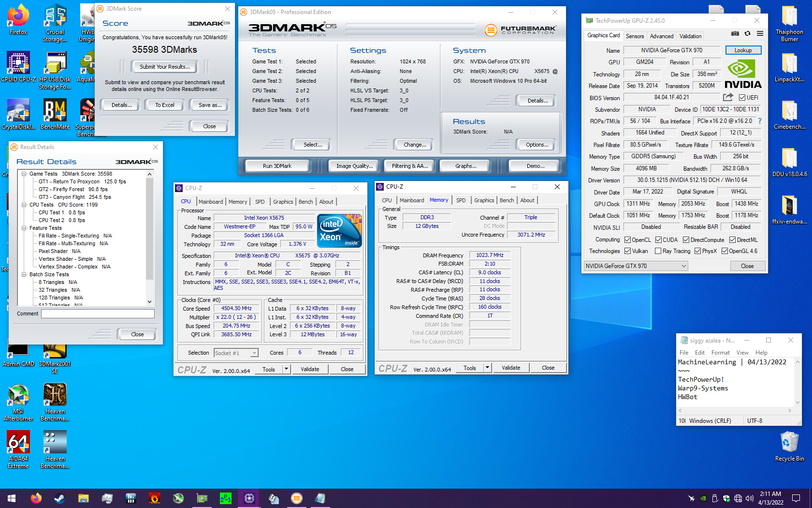Image resolution: width=812 pixels, height=508 pixels.
Task: Open the MSI Afterburner desktop icon
Action: pyautogui.click(x=18, y=402)
